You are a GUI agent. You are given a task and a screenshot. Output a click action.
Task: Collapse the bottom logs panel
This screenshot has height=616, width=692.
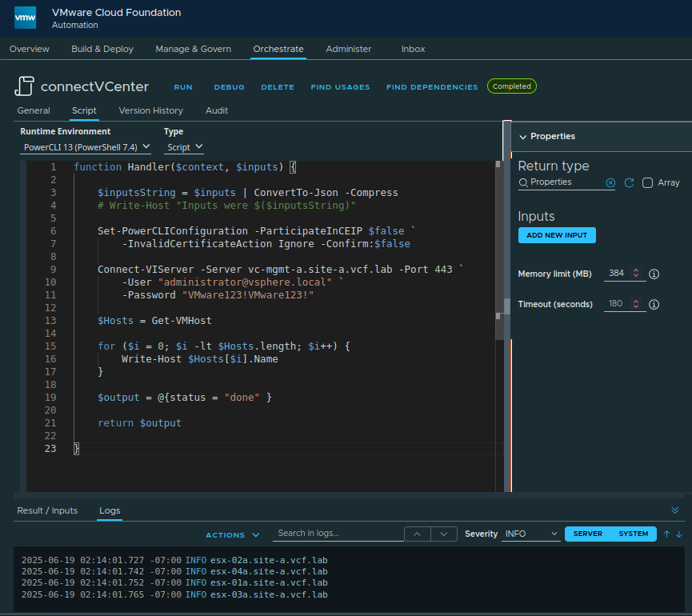(674, 510)
